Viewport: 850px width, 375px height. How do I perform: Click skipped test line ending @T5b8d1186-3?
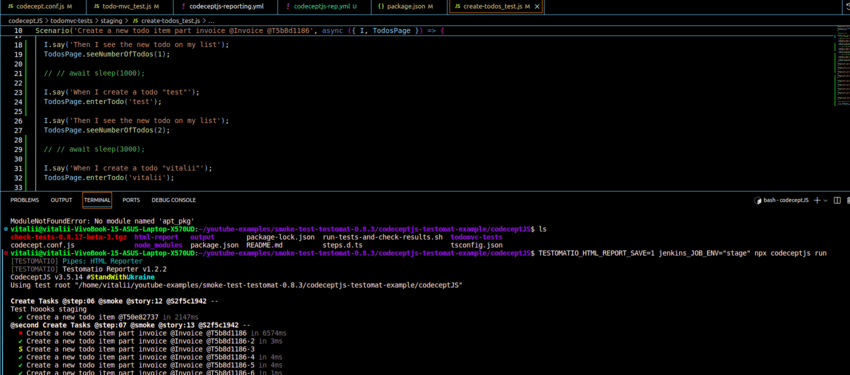(136, 349)
